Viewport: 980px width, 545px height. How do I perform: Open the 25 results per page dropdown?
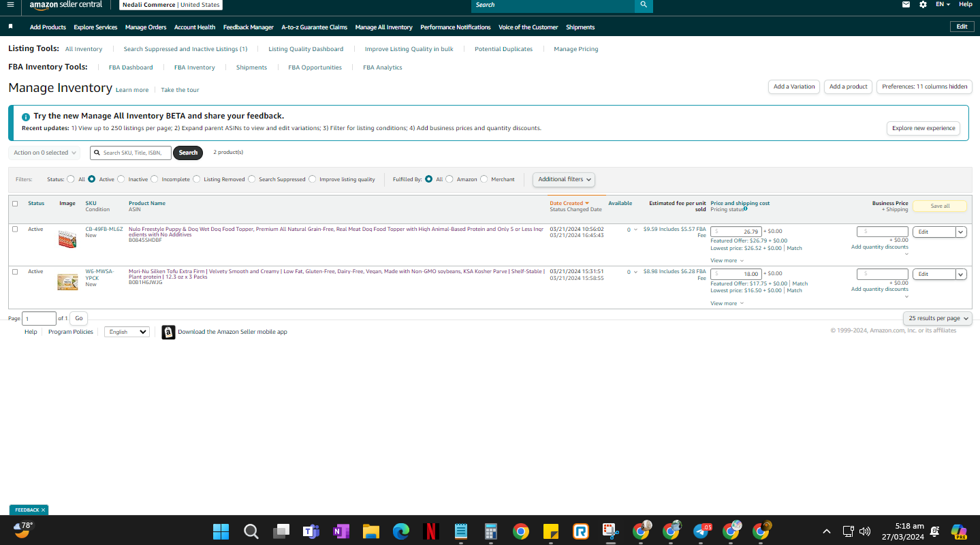tap(938, 318)
